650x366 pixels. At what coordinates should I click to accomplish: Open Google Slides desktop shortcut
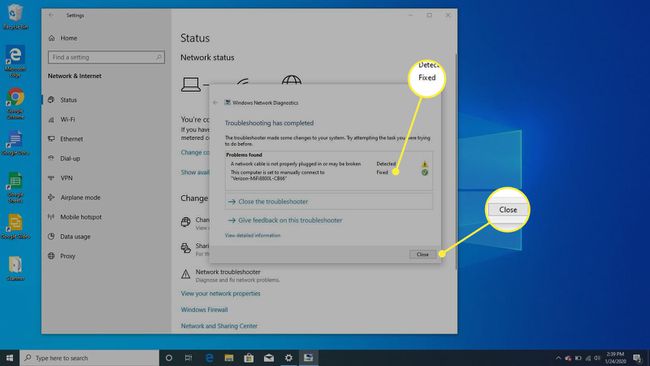(x=15, y=226)
